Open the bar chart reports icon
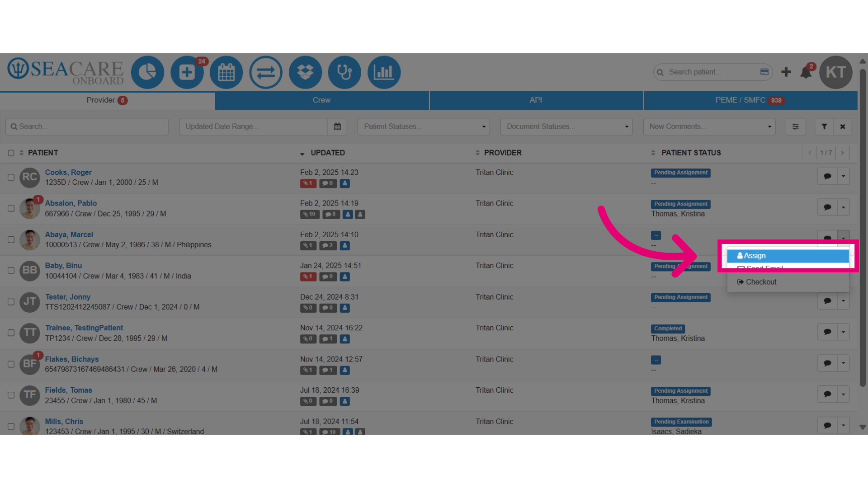868x488 pixels. [384, 72]
